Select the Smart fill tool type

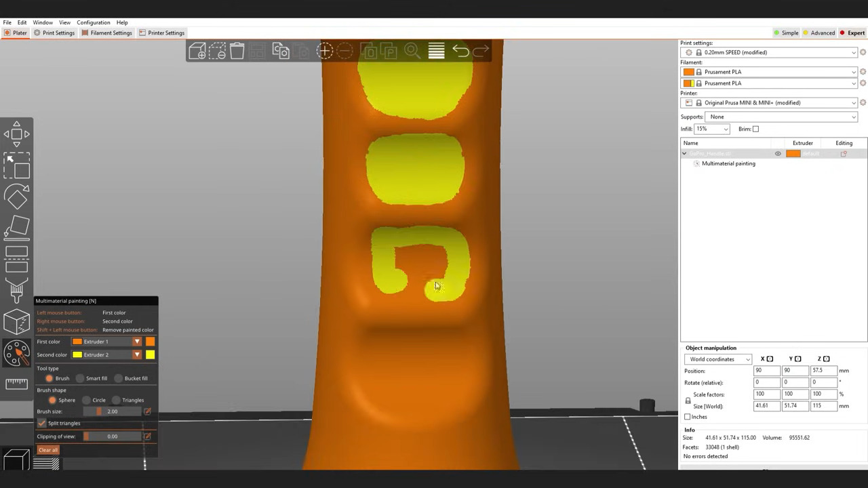[x=81, y=378]
